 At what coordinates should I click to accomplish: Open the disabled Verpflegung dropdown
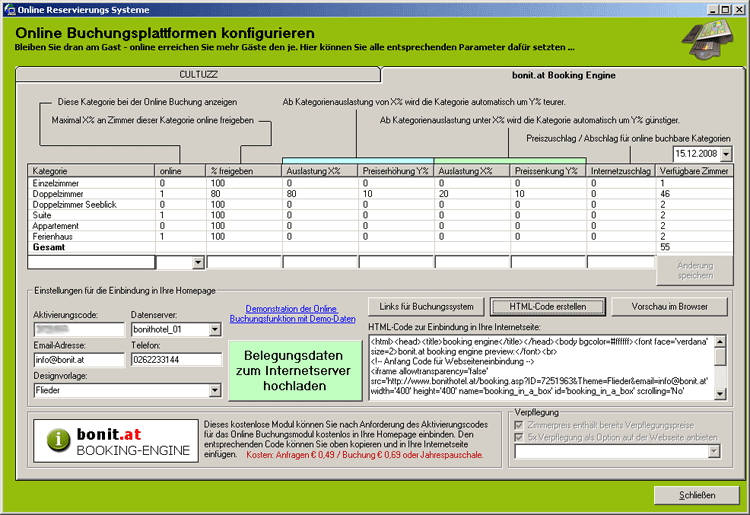pyautogui.click(x=714, y=451)
